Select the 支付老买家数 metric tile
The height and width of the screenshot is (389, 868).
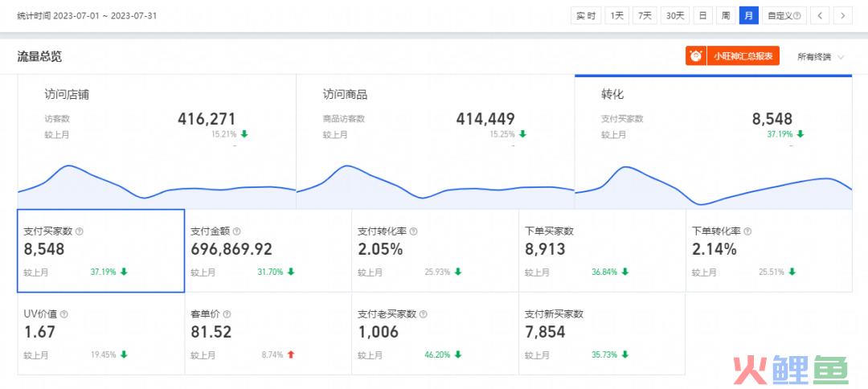pos(435,334)
